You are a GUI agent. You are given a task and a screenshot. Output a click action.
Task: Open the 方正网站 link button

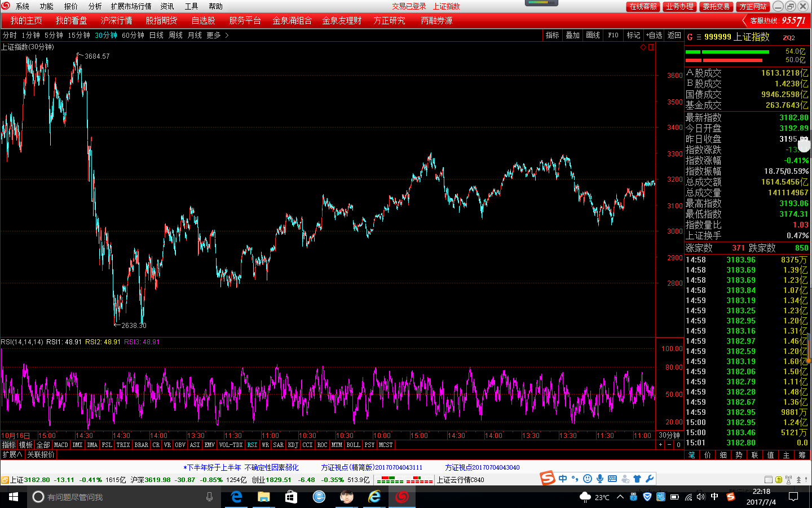point(753,6)
